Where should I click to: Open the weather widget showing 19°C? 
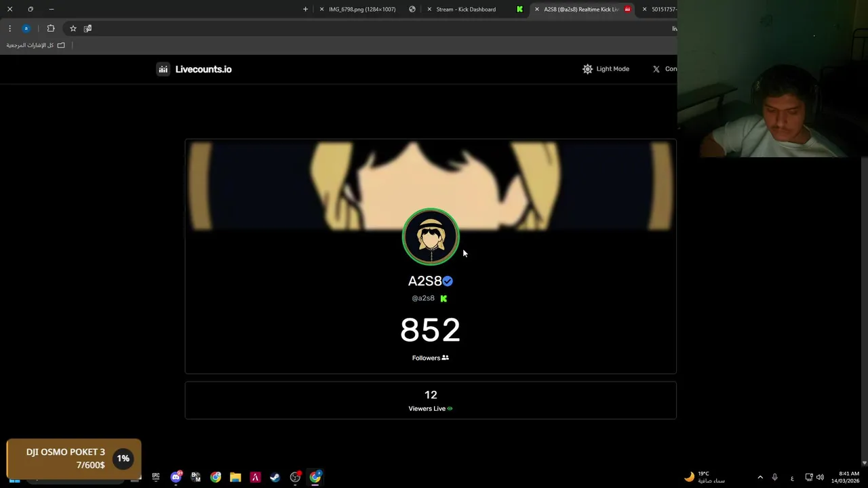705,477
